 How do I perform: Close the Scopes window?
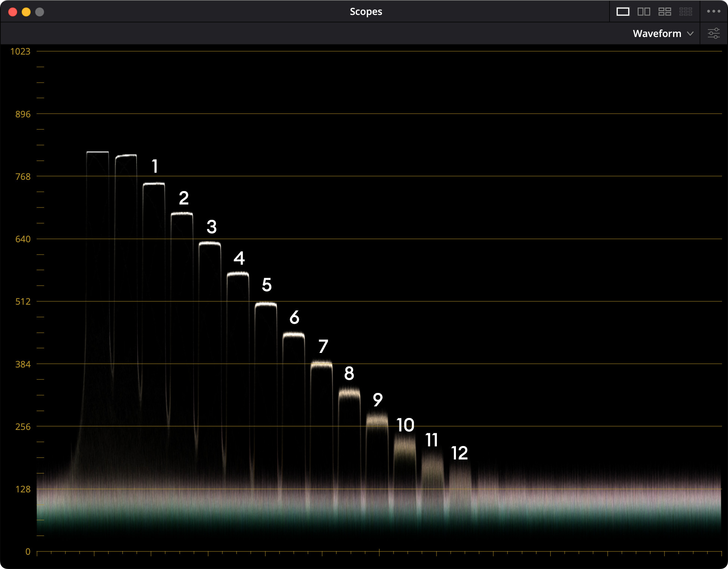click(x=13, y=12)
